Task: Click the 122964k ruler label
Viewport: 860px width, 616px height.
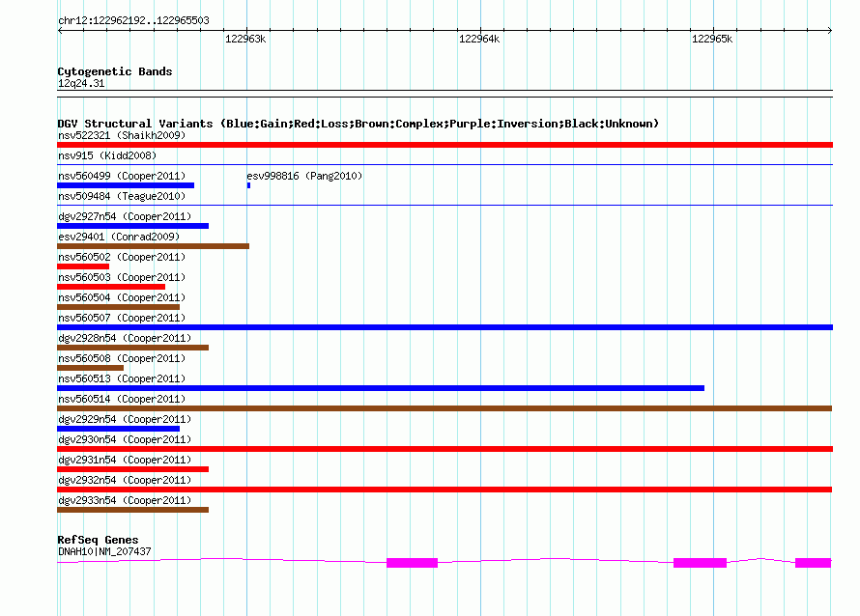Action: (479, 39)
